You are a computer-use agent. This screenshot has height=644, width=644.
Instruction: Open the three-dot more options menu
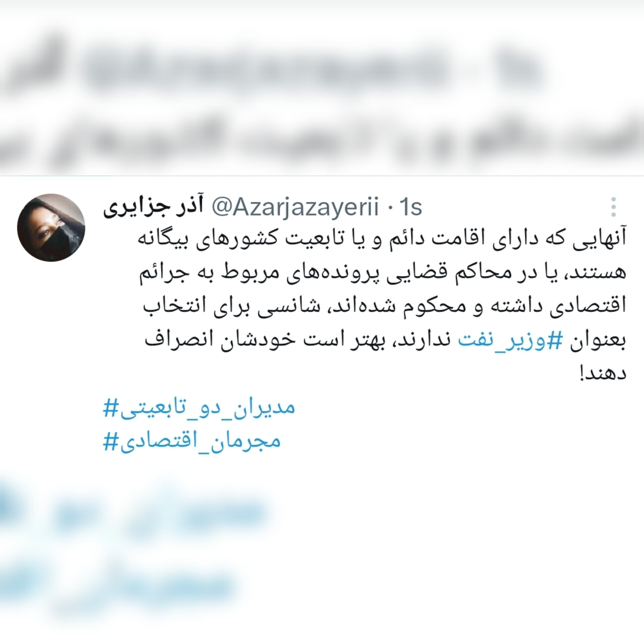coord(613,207)
